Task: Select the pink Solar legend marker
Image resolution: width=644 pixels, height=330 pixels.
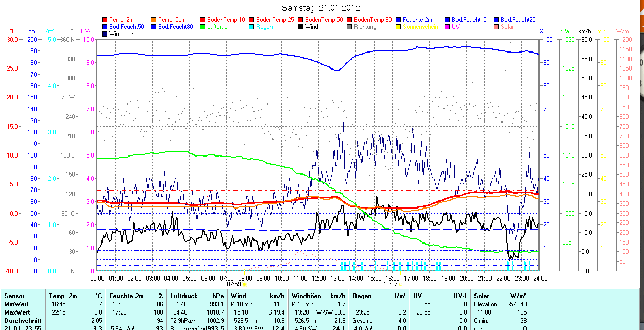Action: [497, 27]
